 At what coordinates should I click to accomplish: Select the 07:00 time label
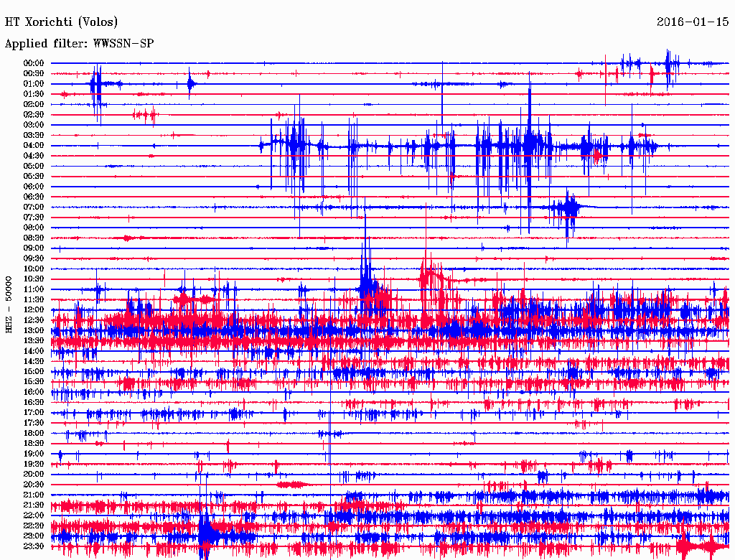pos(34,207)
